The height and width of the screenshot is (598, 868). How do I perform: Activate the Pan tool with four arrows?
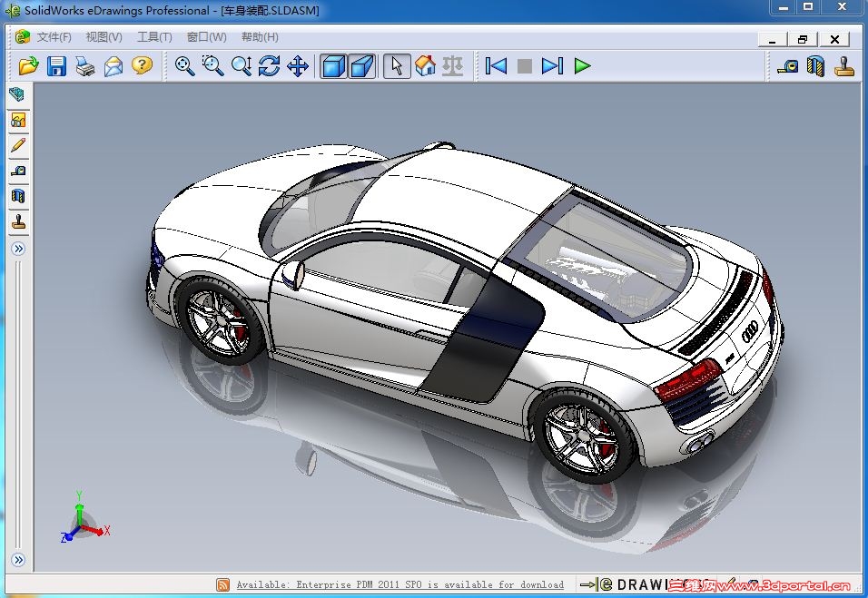(x=298, y=66)
